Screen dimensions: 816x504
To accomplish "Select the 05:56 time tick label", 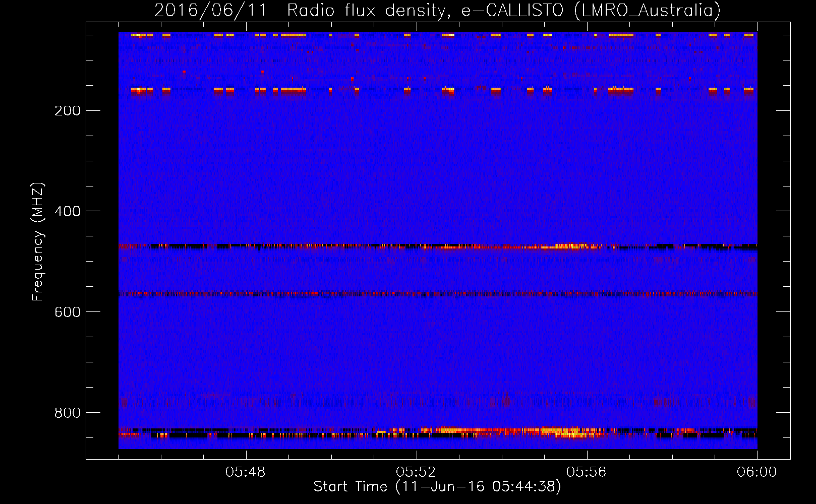I will pyautogui.click(x=586, y=472).
